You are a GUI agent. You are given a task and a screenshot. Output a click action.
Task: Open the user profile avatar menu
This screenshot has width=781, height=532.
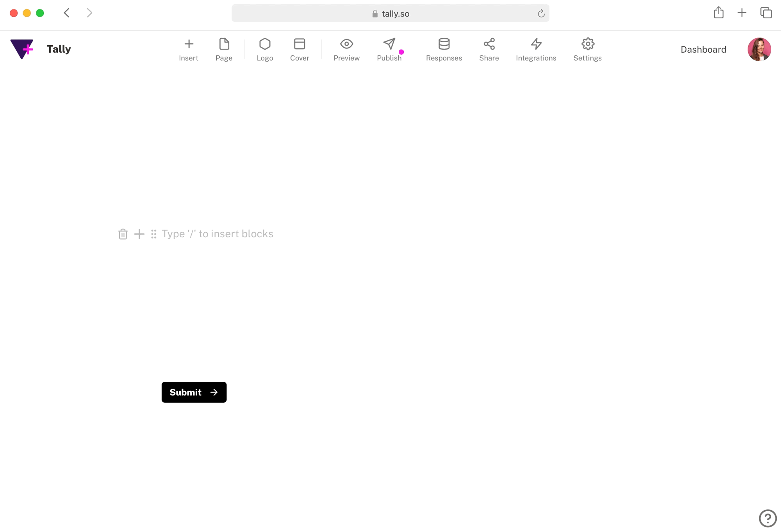[759, 49]
